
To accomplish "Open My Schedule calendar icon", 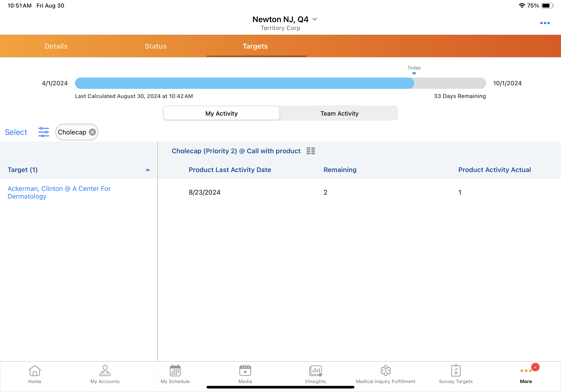I will coord(175,374).
